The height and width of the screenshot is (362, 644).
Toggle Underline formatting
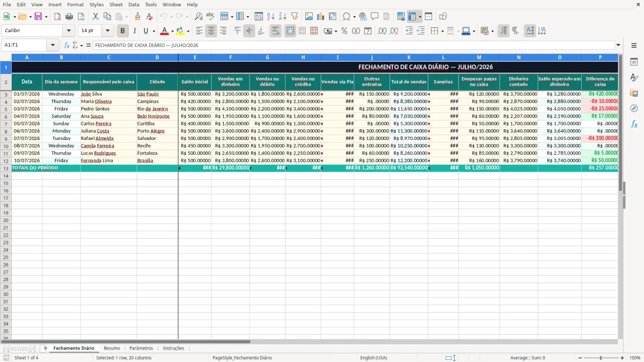point(145,31)
